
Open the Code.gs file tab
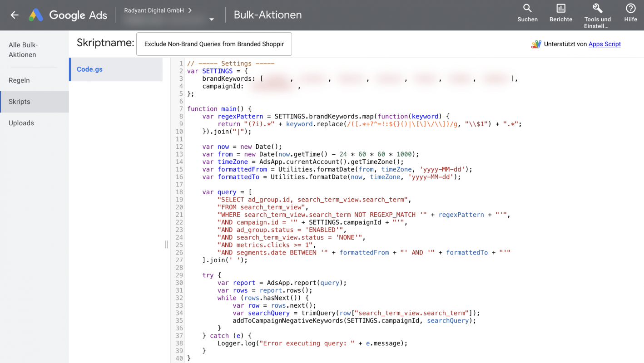pos(116,69)
